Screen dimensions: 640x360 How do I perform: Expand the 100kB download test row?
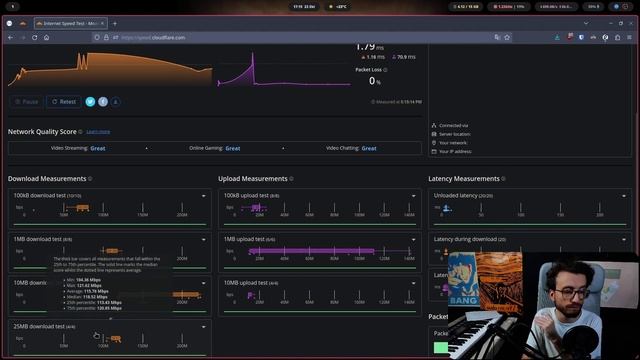tap(204, 196)
